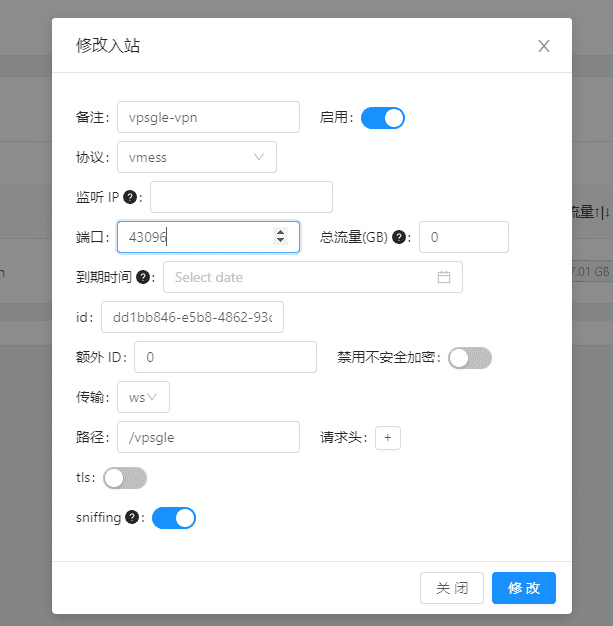Image resolution: width=613 pixels, height=626 pixels.
Task: Disable the 启用 switch
Action: pos(382,117)
